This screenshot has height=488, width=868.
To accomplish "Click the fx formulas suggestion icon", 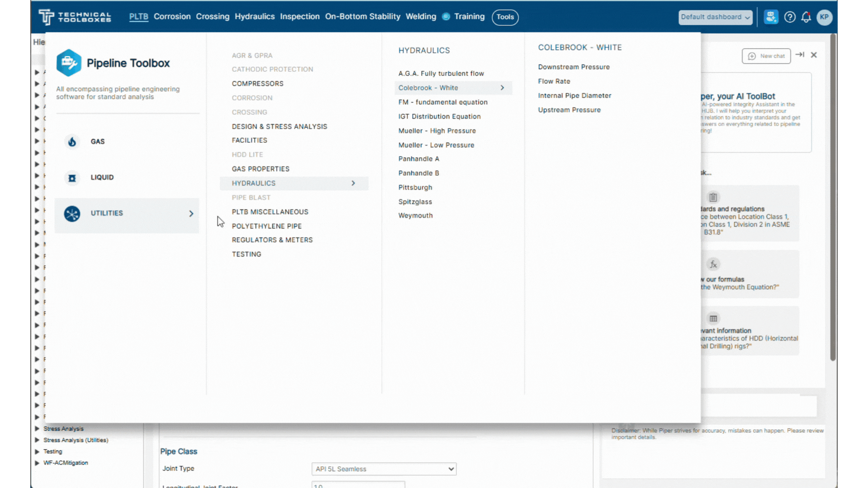I will [713, 264].
